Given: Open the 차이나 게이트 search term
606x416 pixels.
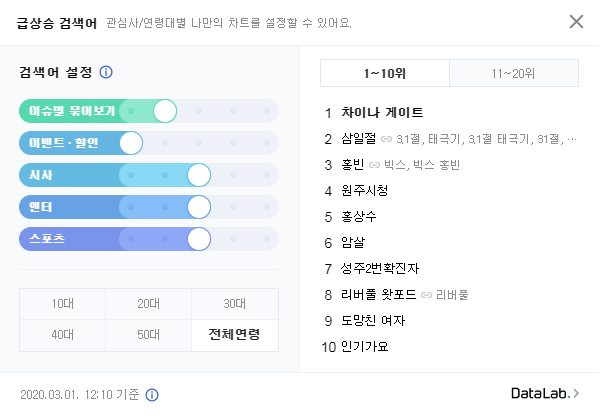Looking at the screenshot, I should point(382,112).
